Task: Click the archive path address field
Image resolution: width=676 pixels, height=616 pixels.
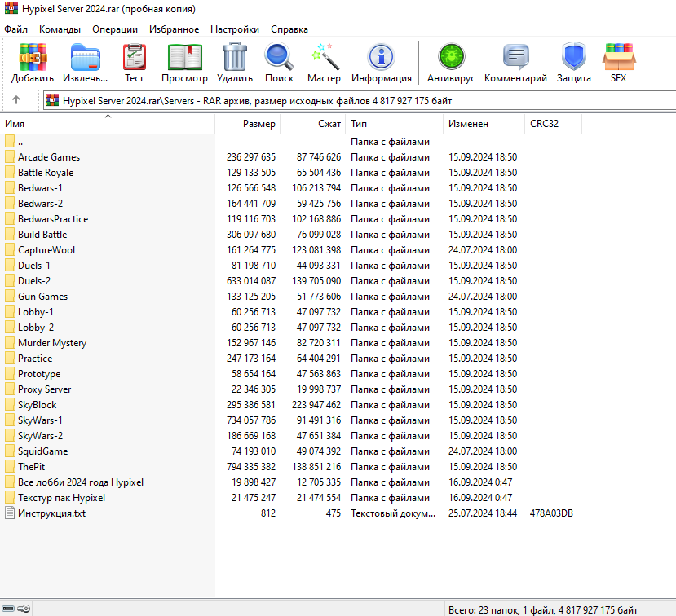Action: pyautogui.click(x=360, y=100)
